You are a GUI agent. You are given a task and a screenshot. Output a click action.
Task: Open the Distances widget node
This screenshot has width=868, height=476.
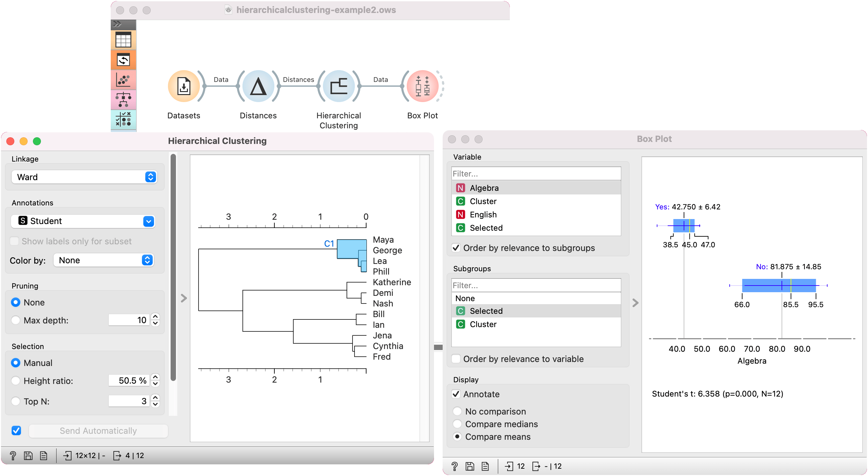coord(258,86)
